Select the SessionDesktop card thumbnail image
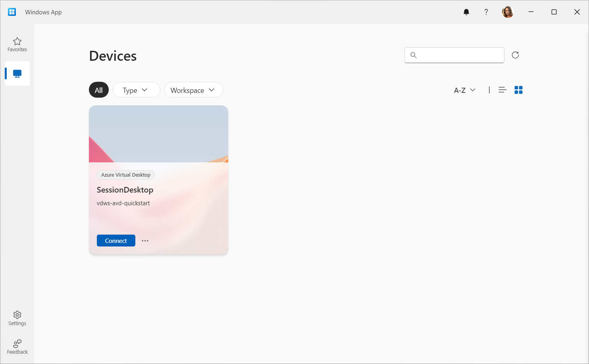589x364 pixels. click(x=158, y=134)
